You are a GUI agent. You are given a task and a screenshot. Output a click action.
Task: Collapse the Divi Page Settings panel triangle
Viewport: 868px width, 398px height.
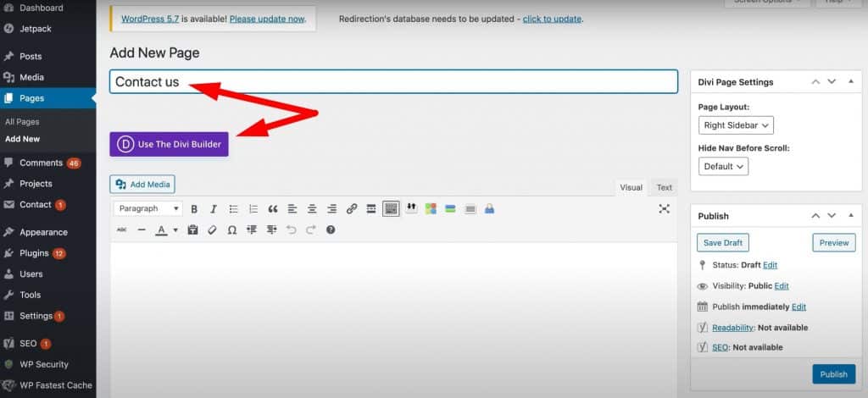click(x=851, y=82)
